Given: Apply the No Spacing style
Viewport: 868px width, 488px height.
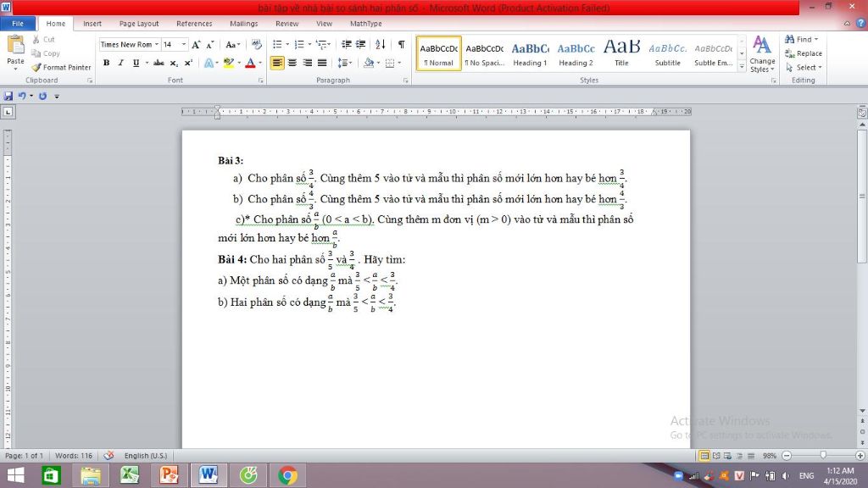Looking at the screenshot, I should coord(484,53).
